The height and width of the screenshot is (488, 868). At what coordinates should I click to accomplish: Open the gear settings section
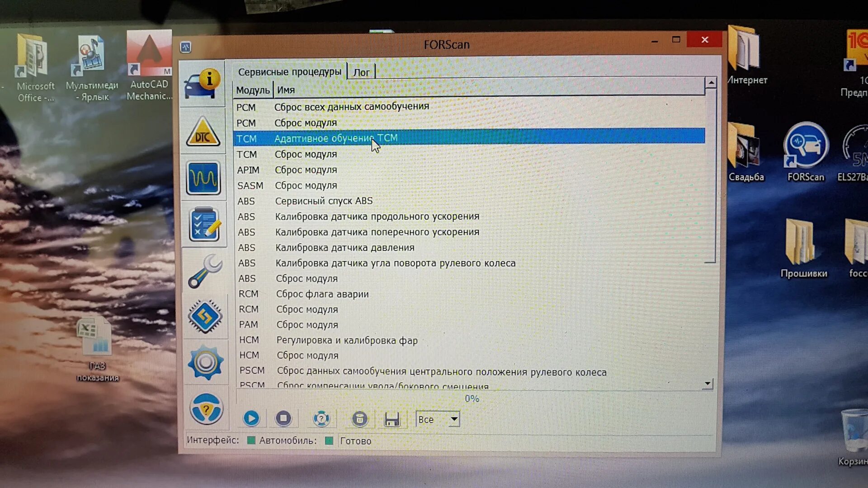206,362
